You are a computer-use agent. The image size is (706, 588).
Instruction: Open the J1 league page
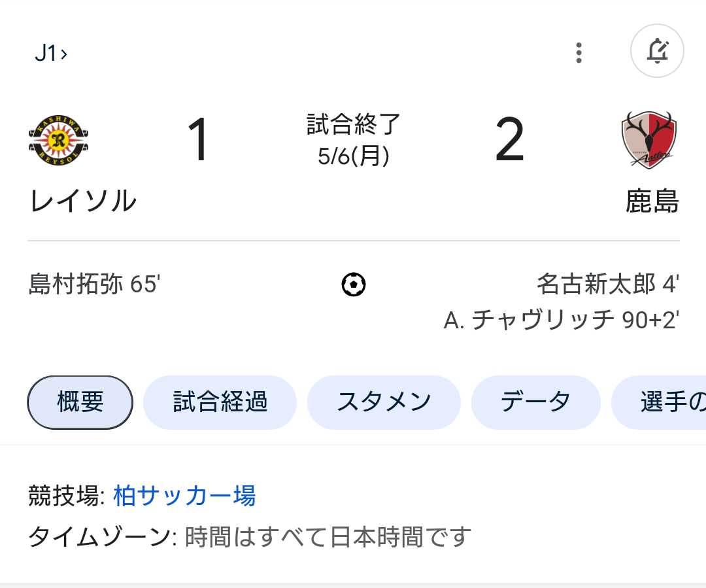point(51,53)
